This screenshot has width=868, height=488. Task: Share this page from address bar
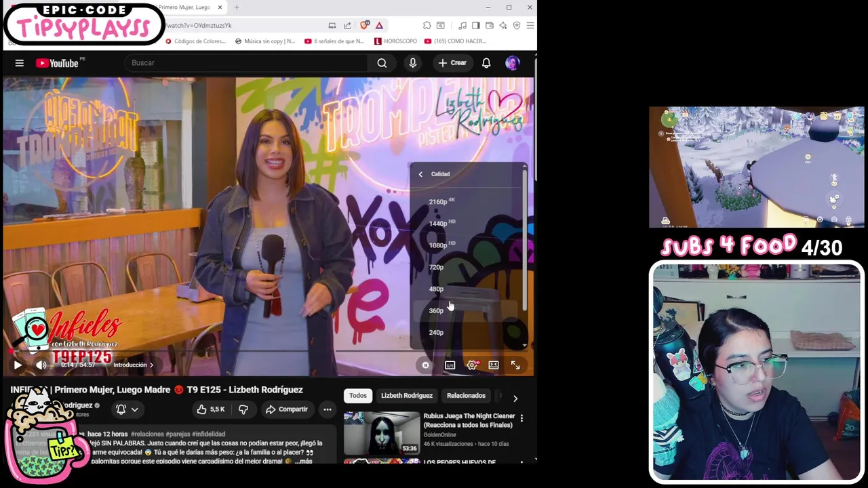pos(347,26)
